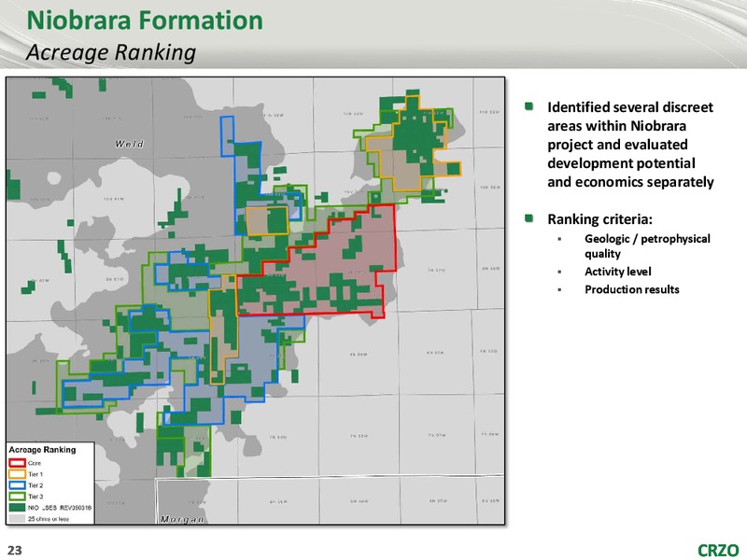The image size is (747, 560).
Task: Select the 'NIO LSES REV050316' legend label
Action: (x=60, y=508)
